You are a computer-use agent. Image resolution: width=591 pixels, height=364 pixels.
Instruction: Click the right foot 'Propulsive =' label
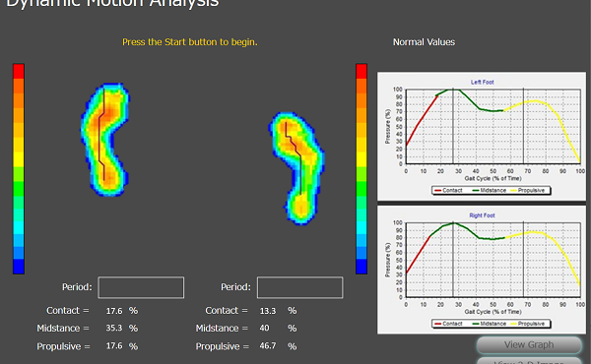pos(222,346)
